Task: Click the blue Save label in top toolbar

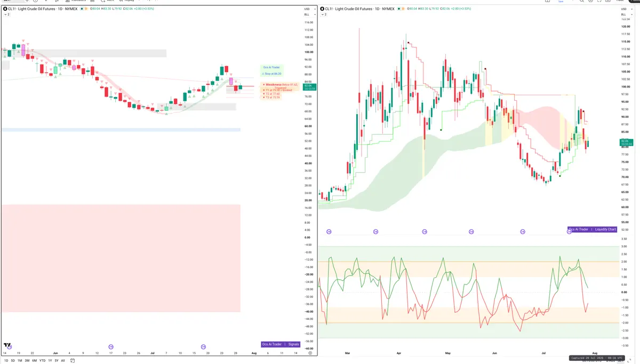Action: point(561,2)
